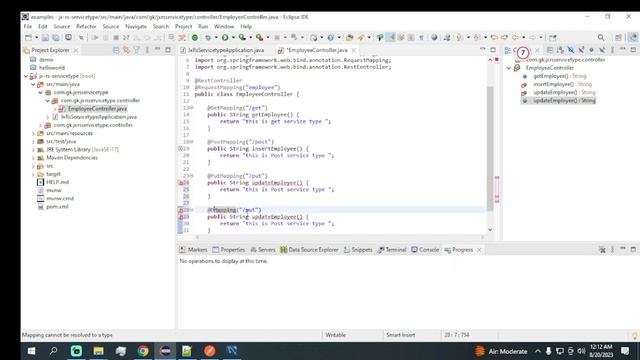Click the Open Perspective icon
The height and width of the screenshot is (360, 640).
coord(618,38)
